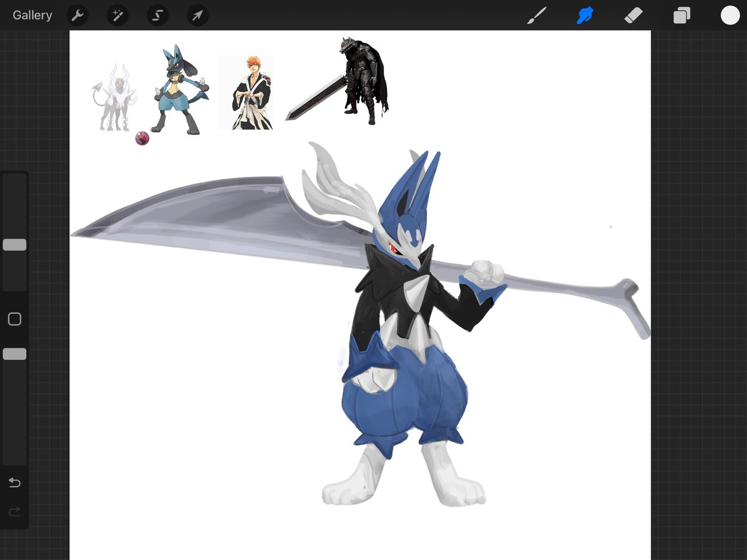Select the Eraser tool
The width and height of the screenshot is (747, 560).
(x=633, y=15)
